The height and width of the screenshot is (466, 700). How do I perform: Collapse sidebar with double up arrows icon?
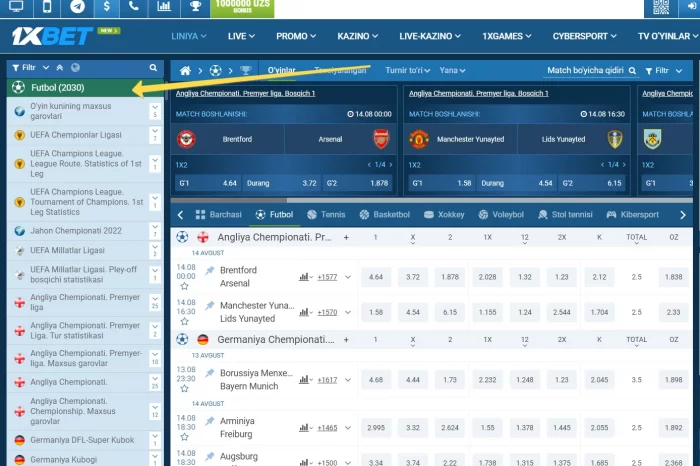(60, 68)
